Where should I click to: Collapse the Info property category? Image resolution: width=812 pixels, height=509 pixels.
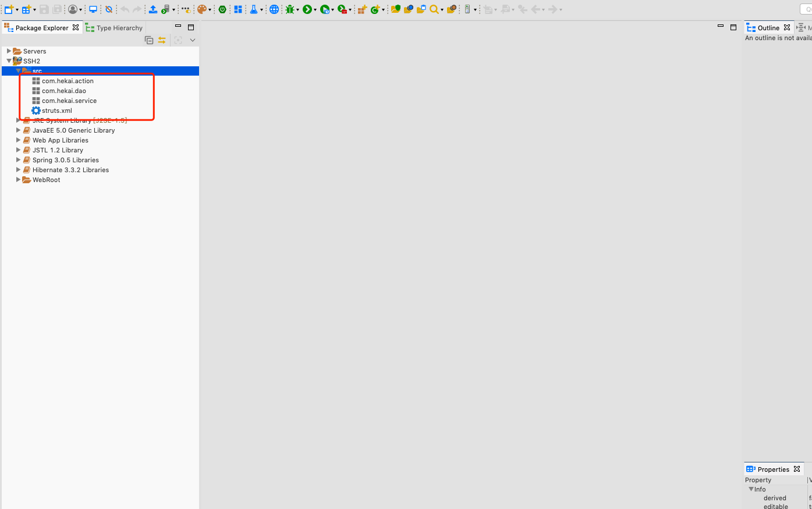(x=751, y=489)
